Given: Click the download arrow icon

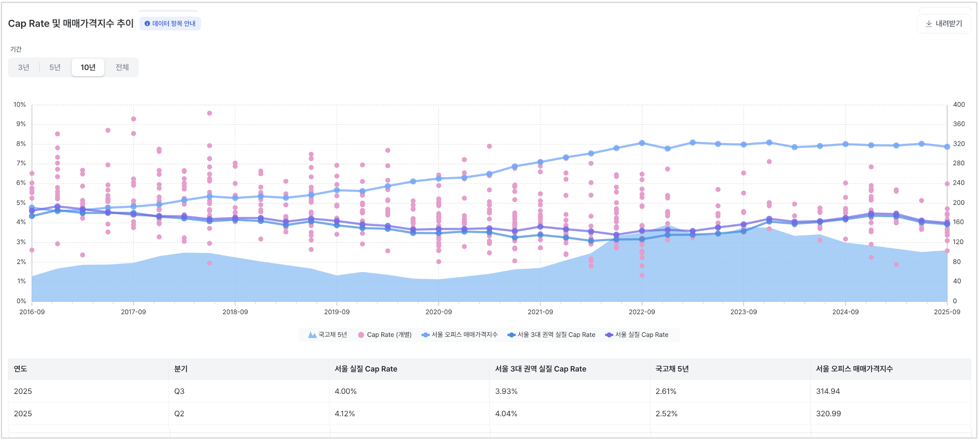Looking at the screenshot, I should tap(929, 24).
